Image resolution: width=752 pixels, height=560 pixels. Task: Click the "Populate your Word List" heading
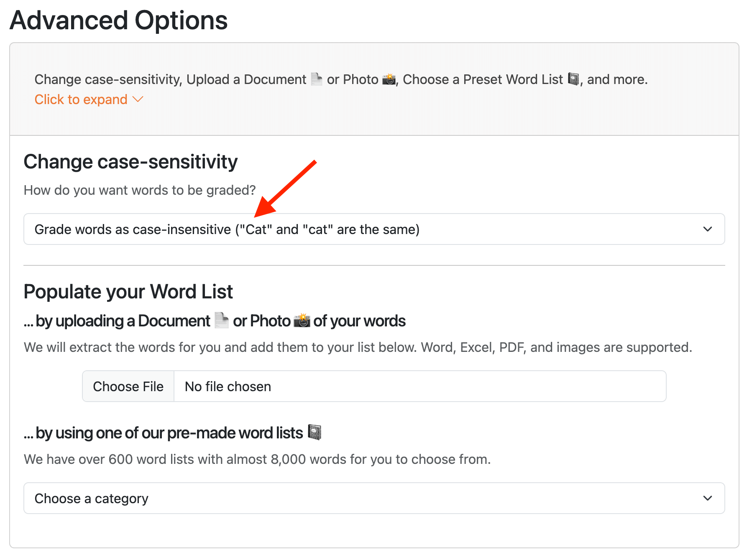tap(128, 292)
